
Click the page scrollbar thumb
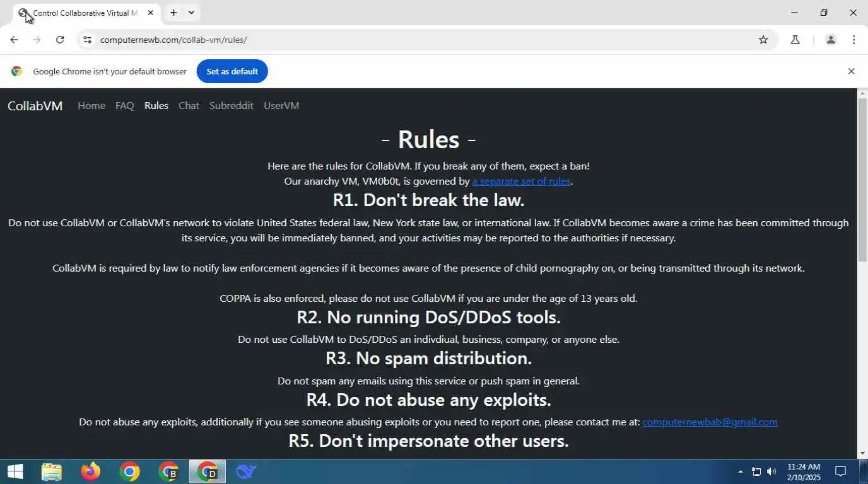(862, 180)
